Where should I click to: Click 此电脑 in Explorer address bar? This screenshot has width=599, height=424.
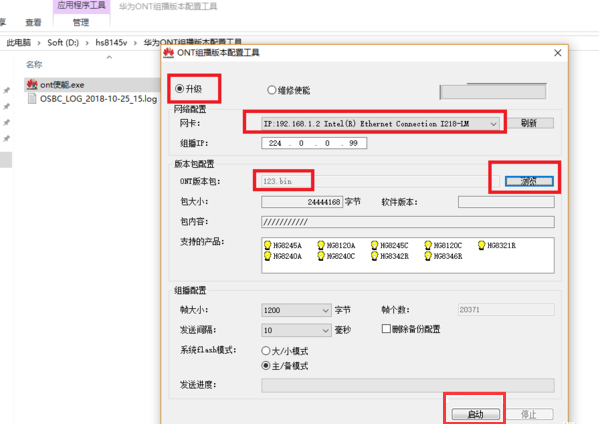click(19, 42)
